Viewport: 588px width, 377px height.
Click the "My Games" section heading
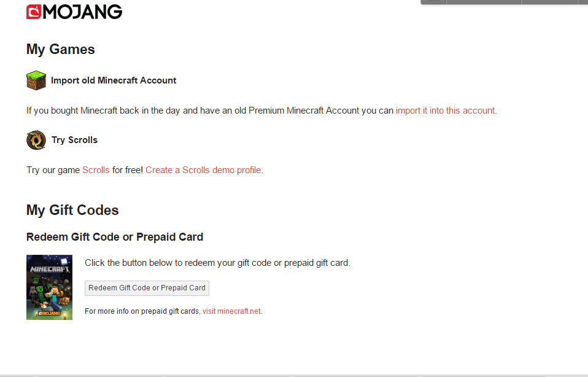coord(61,49)
